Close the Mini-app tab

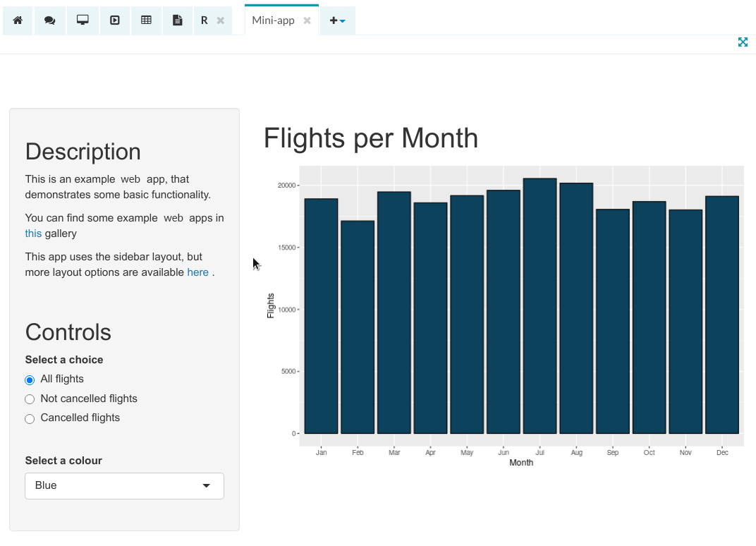pyautogui.click(x=307, y=20)
